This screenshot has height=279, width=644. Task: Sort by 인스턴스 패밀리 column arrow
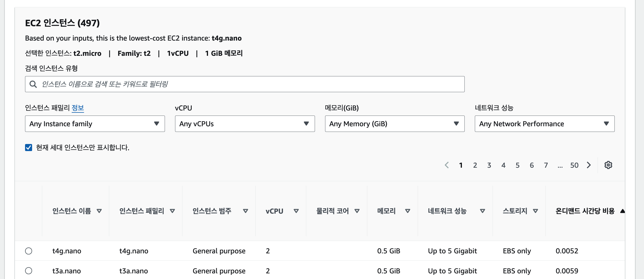173,211
